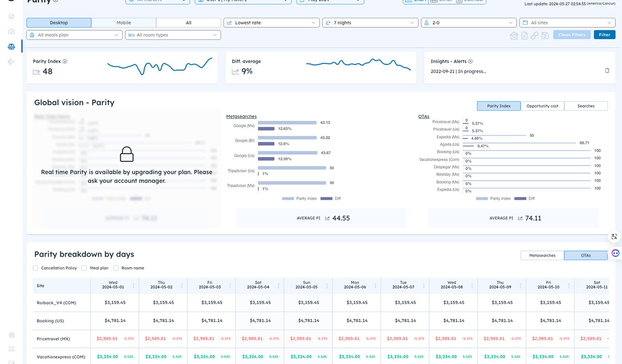
Task: Click the underlined OTAs chart heading
Action: point(424,117)
